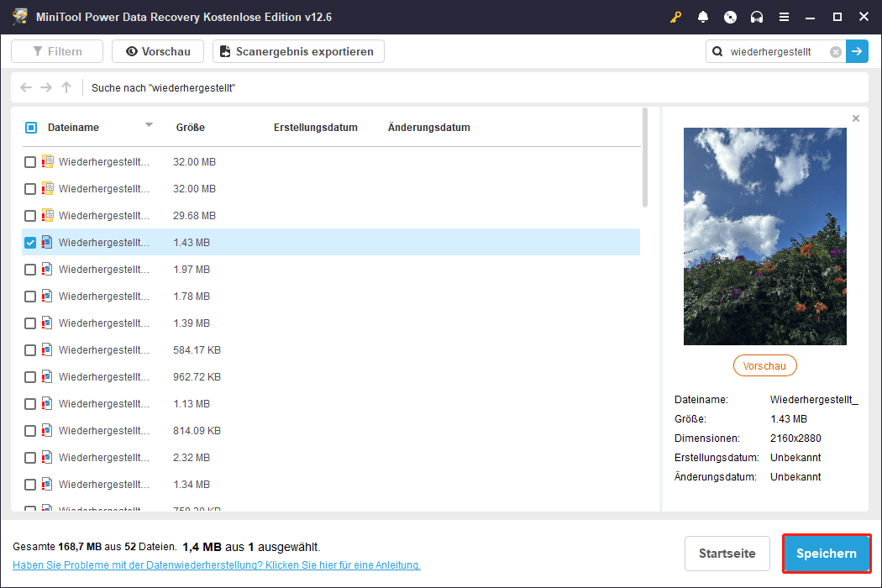
Task: Run the search via the blue arrow icon
Action: point(857,51)
